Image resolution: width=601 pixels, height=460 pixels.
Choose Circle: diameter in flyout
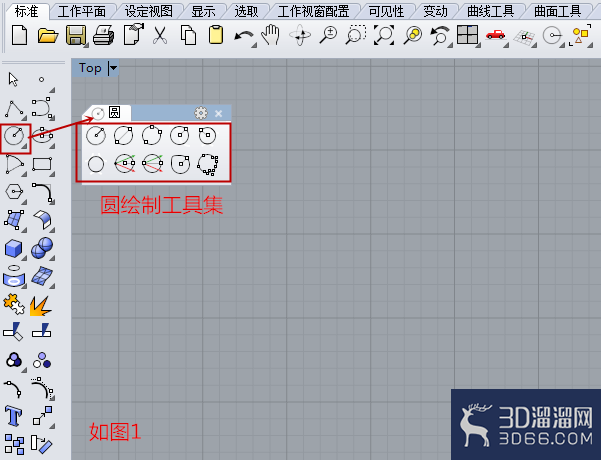pos(123,135)
